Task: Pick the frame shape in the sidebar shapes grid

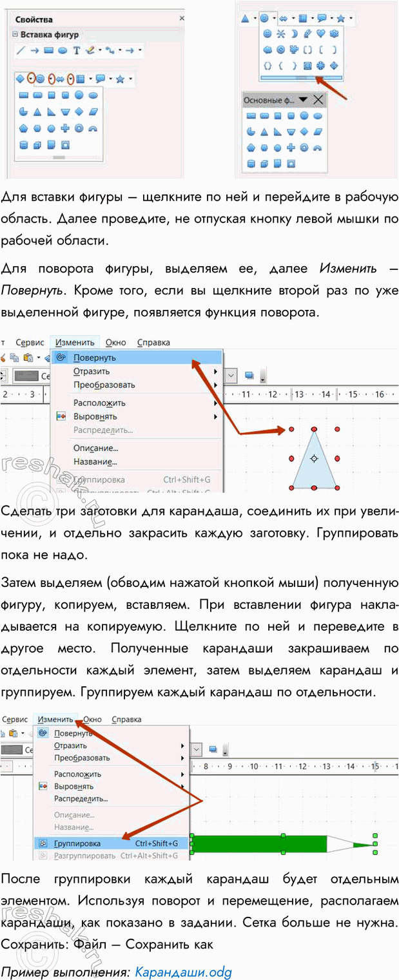Action: pyautogui.click(x=65, y=144)
